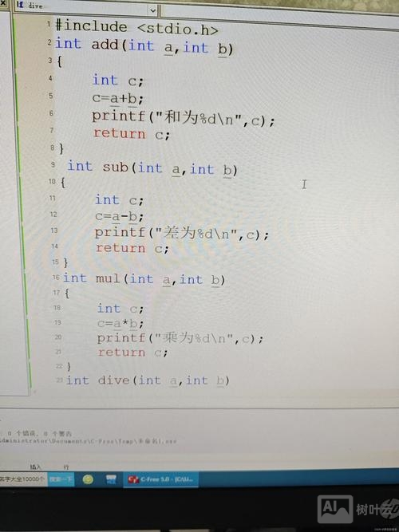Click the 'int add(int a,int b)' declaration
Screen dimensions: 399x532
coord(144,45)
